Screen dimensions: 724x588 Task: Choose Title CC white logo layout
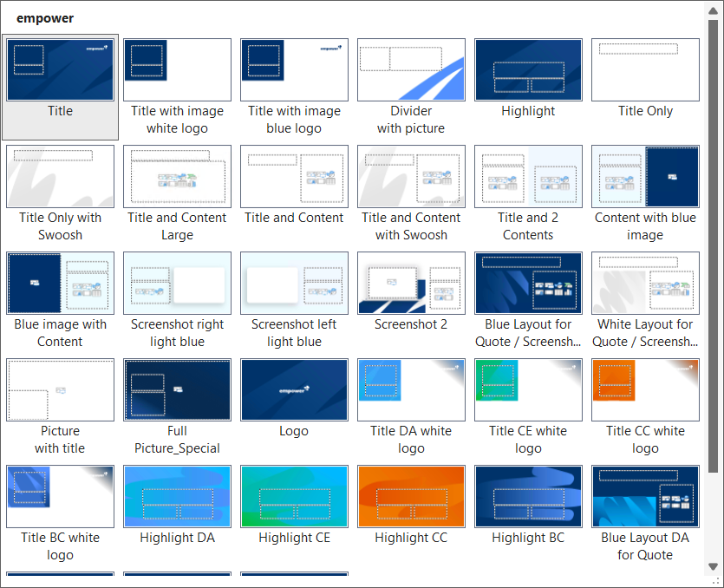click(x=645, y=390)
